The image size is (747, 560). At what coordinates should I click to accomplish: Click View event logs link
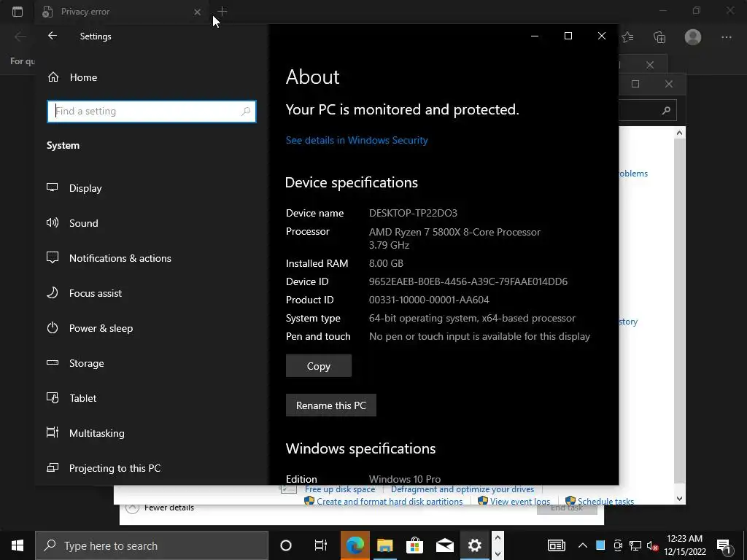tap(519, 501)
